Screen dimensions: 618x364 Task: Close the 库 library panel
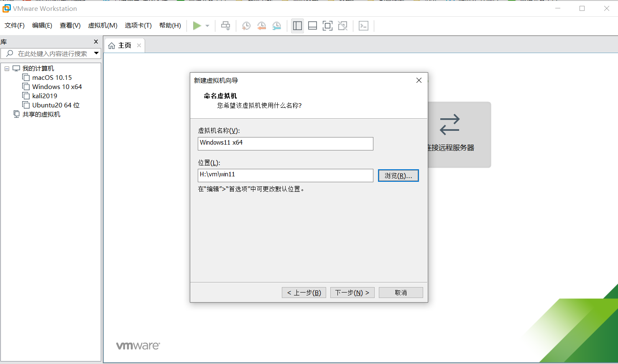(96, 42)
